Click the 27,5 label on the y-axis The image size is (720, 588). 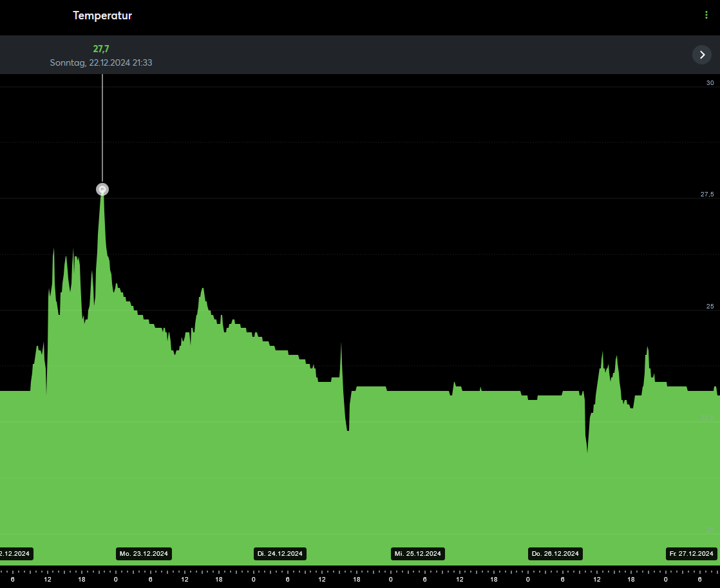pyautogui.click(x=706, y=194)
